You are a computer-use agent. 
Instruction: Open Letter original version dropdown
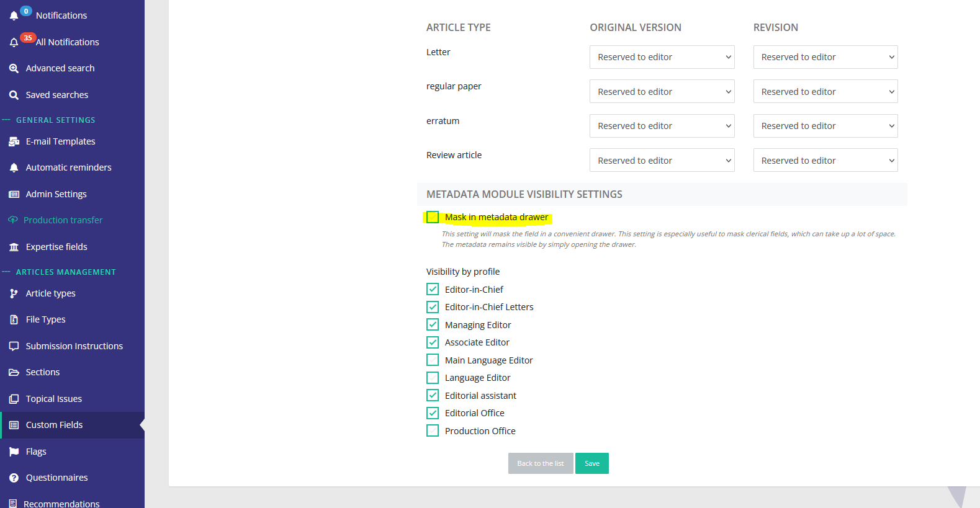point(662,57)
